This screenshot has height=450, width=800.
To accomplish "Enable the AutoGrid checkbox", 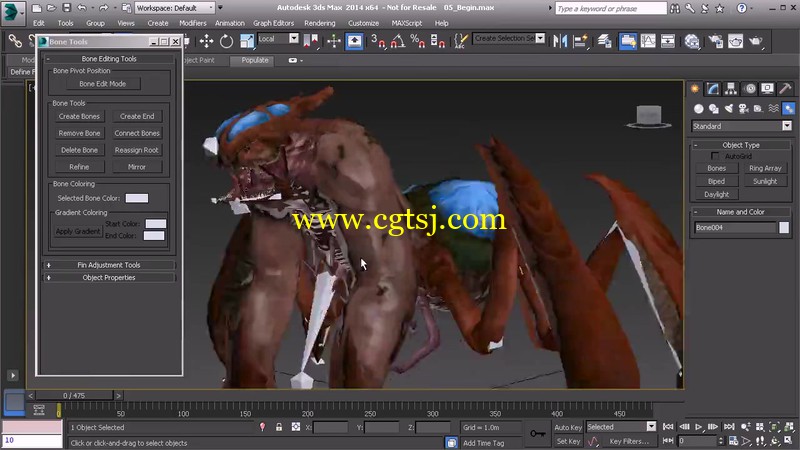I will [x=715, y=156].
